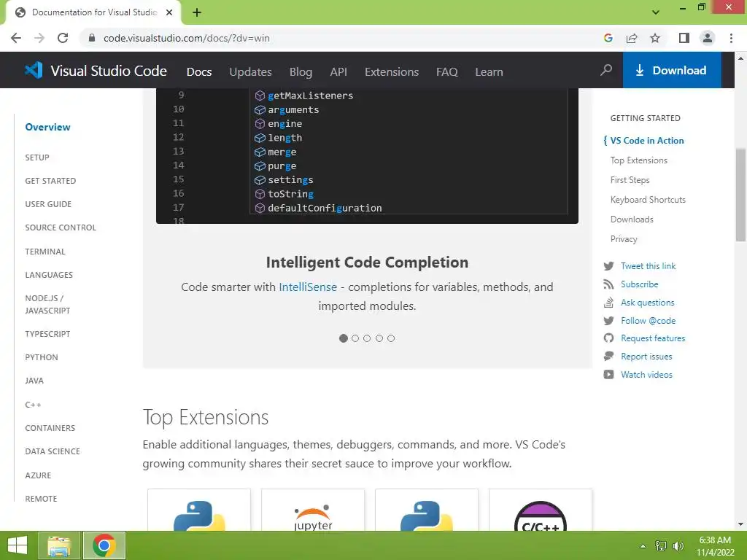Click the comment icon beside Report issues
Image resolution: width=747 pixels, height=560 pixels.
click(608, 356)
